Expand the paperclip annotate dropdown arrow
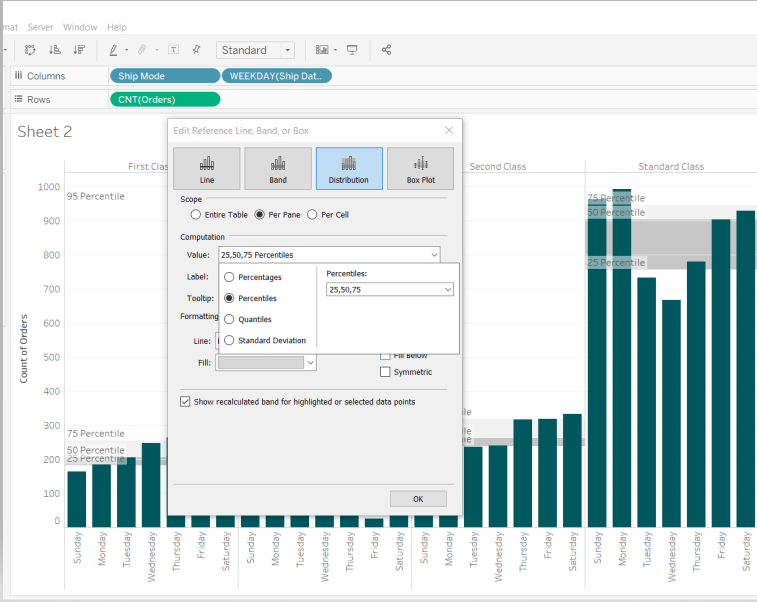Image resolution: width=757 pixels, height=602 pixels. (x=156, y=50)
